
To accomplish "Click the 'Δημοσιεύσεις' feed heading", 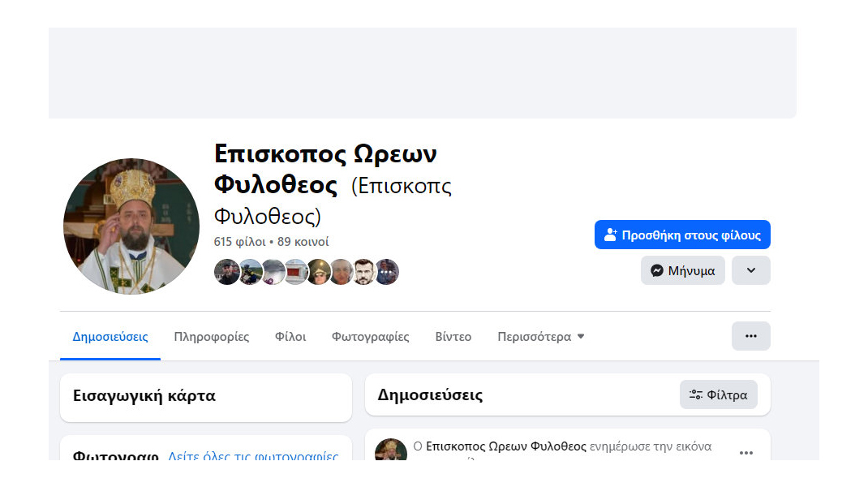I will pos(430,395).
